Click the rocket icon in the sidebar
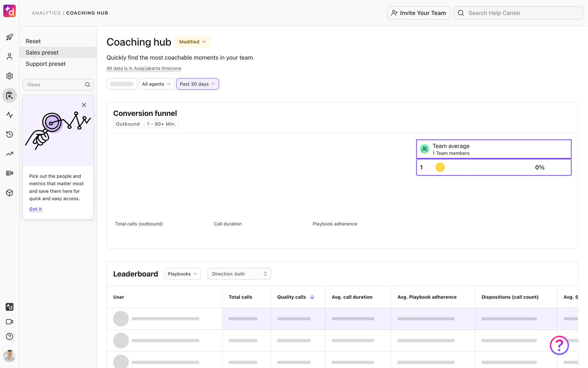588x368 pixels. (9, 37)
